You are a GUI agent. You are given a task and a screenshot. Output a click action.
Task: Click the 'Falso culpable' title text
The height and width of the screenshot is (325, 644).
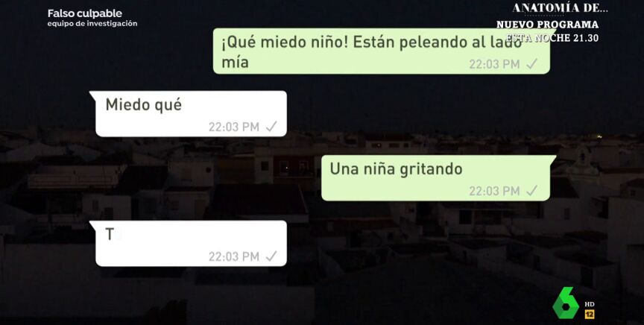pyautogui.click(x=85, y=13)
